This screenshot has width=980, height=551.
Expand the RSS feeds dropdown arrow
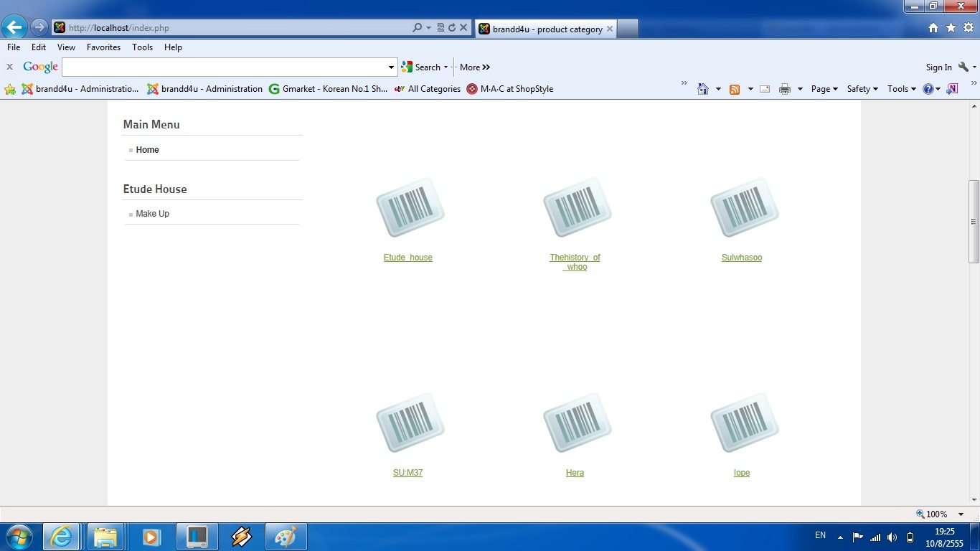750,89
